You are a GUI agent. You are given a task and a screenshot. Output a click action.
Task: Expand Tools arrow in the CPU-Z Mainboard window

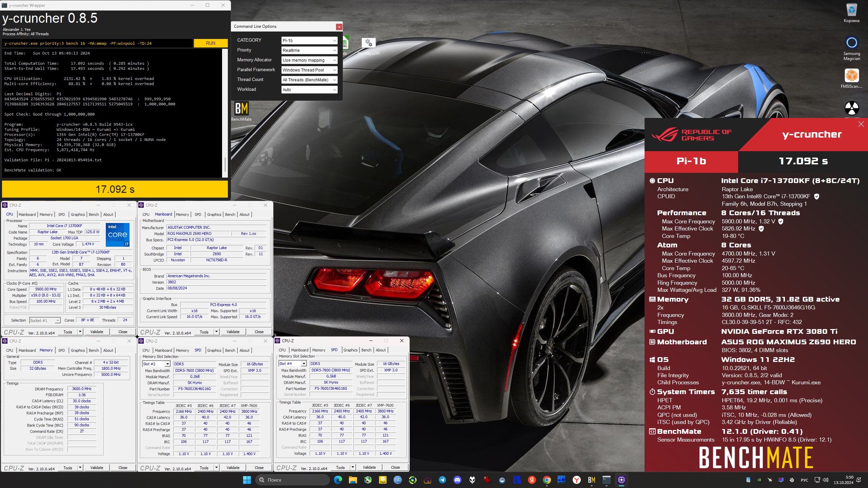[216, 332]
